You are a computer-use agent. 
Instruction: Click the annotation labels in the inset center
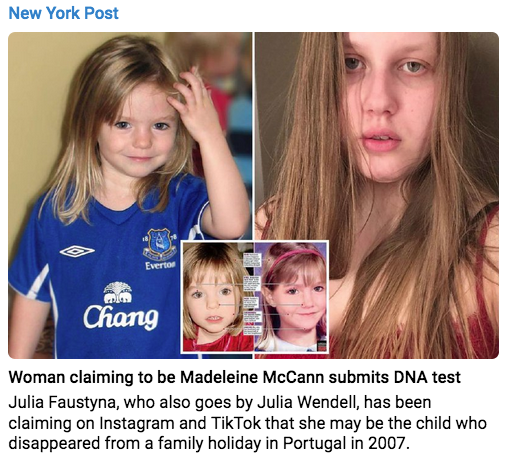coord(252,290)
